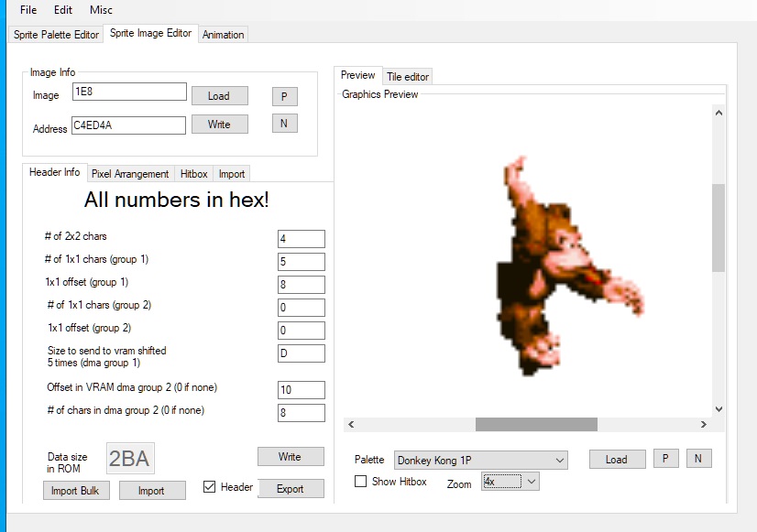Click the N button beside Palette Load
The height and width of the screenshot is (532, 757).
pos(697,460)
